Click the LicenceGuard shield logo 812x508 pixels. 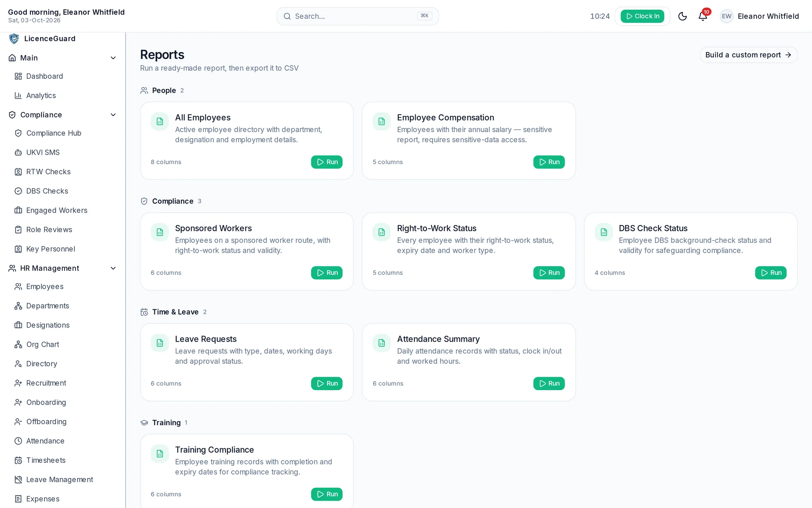[x=14, y=39]
